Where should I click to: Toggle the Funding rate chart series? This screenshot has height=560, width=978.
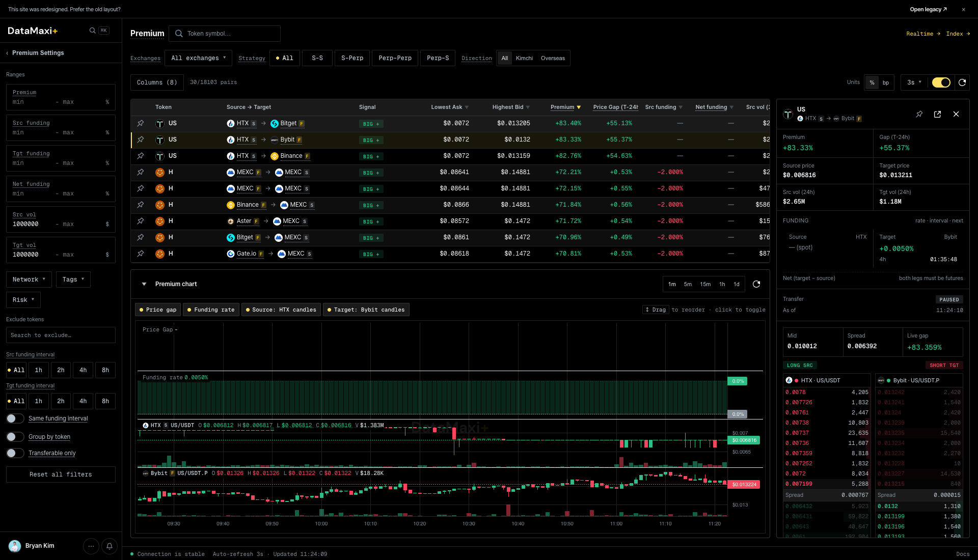coord(211,310)
